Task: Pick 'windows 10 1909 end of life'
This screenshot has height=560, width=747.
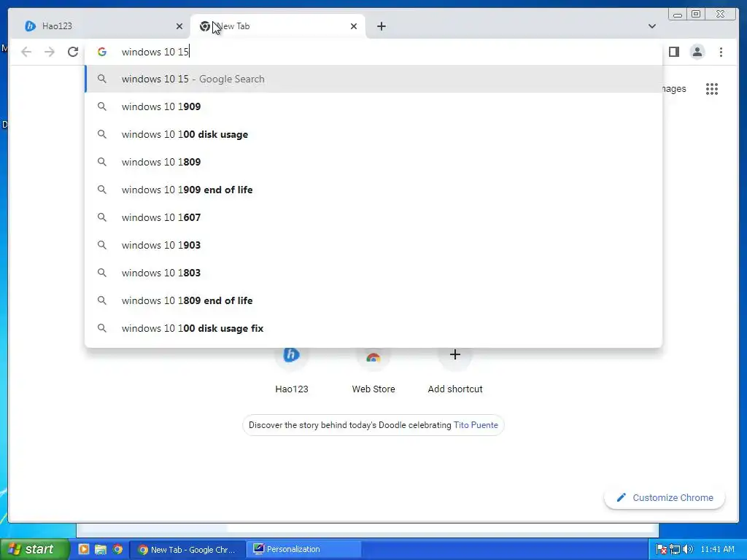Action: [373, 190]
